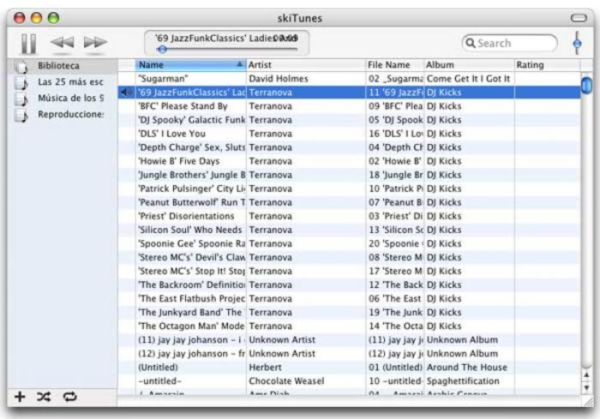This screenshot has width=600, height=419.
Task: Click the vertical scrollbar thumb
Action: (586, 85)
